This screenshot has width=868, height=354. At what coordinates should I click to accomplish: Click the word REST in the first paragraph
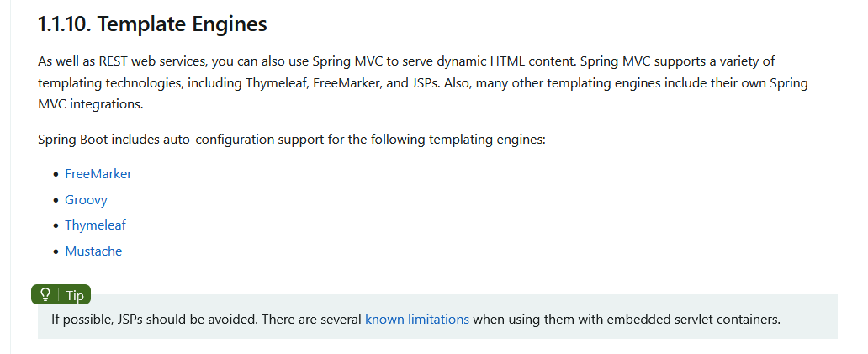point(114,61)
